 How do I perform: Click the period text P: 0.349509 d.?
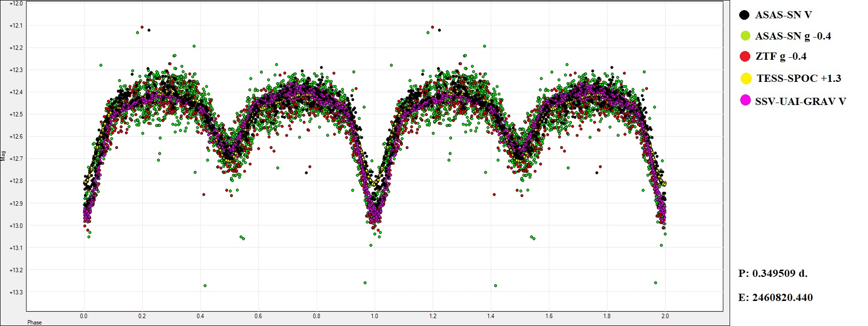click(x=773, y=273)
